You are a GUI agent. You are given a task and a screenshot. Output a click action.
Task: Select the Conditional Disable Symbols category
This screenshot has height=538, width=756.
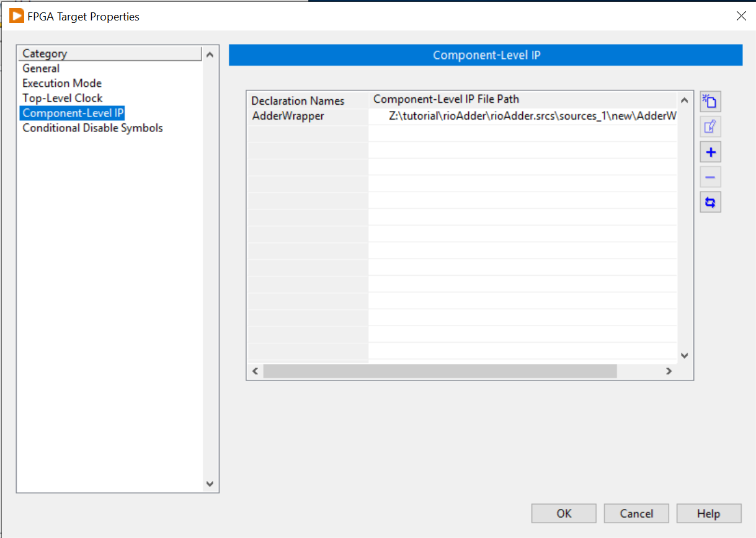click(92, 128)
